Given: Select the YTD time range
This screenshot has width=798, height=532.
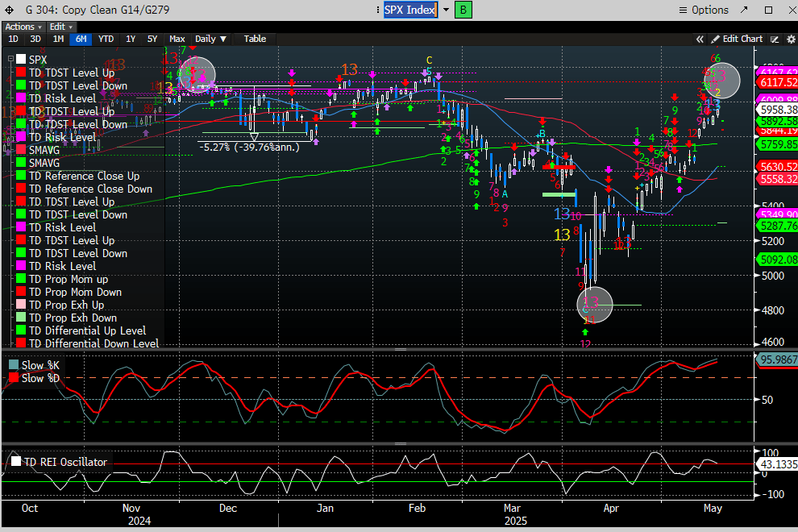Looking at the screenshot, I should pos(106,39).
